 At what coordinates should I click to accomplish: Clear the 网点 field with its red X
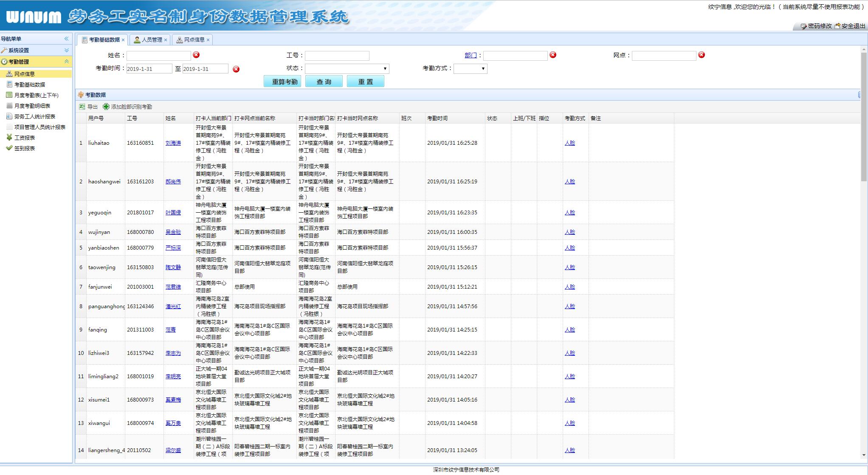click(x=702, y=55)
